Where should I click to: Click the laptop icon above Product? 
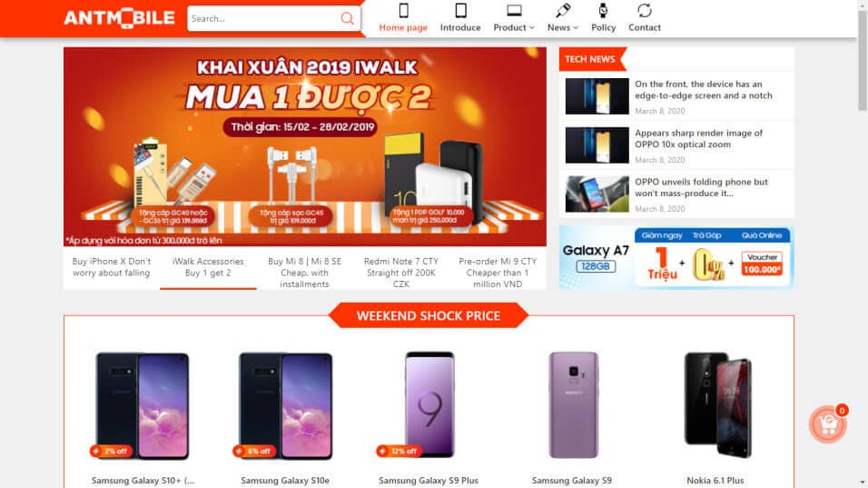514,11
